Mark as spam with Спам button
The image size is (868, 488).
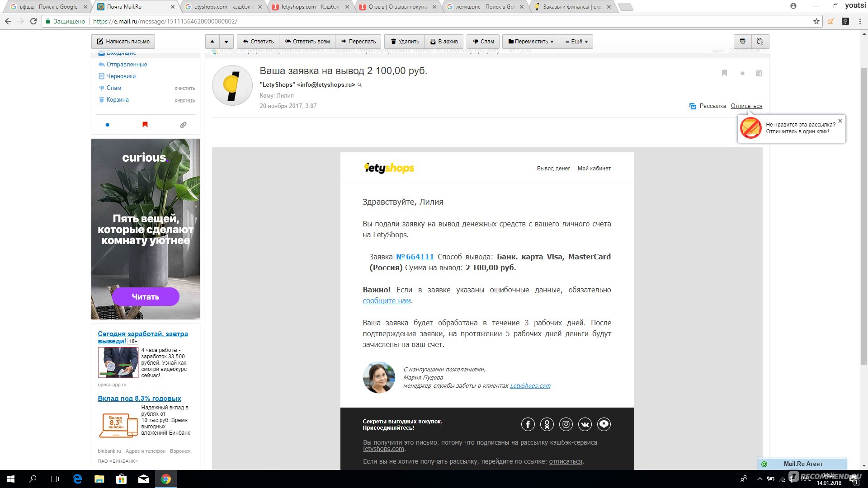pyautogui.click(x=483, y=42)
